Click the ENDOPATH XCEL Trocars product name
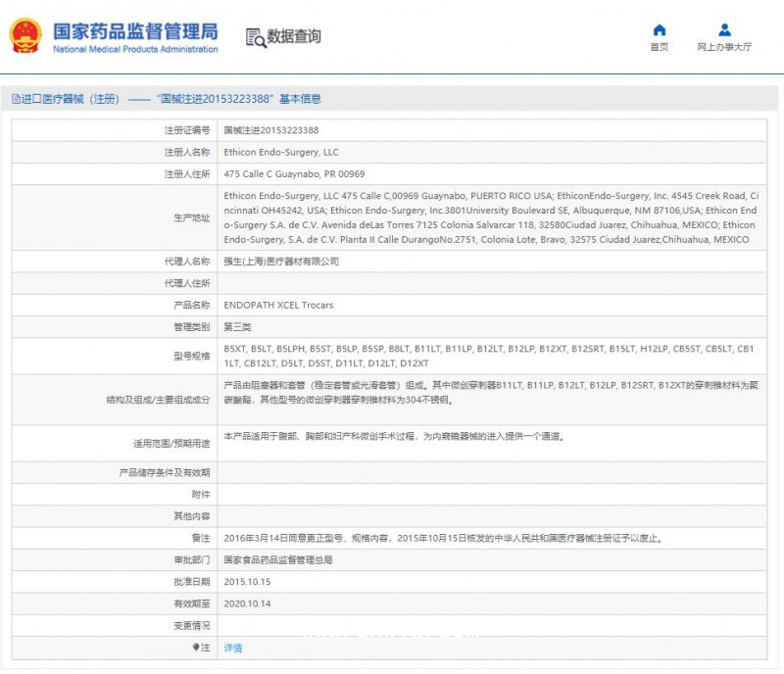 point(278,306)
